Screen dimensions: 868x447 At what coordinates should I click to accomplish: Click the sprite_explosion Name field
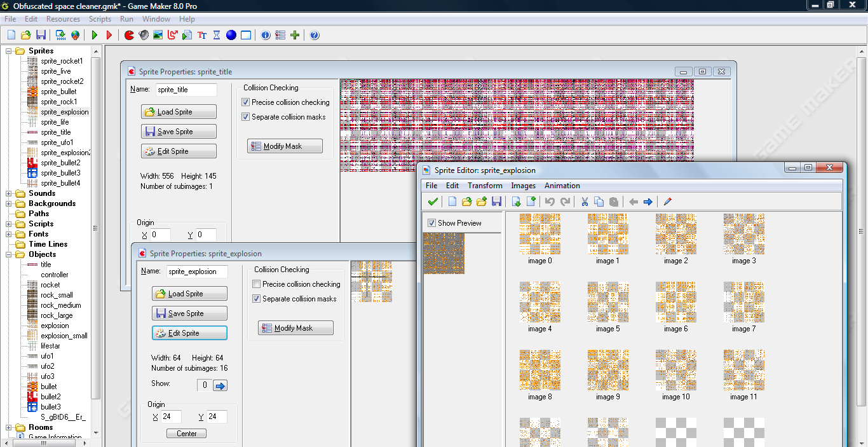click(x=197, y=272)
